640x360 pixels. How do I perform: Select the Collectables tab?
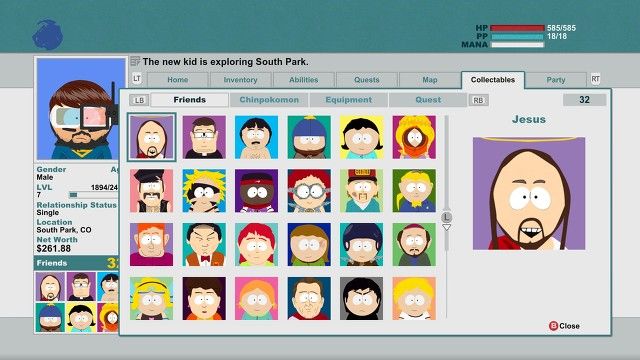click(x=493, y=80)
